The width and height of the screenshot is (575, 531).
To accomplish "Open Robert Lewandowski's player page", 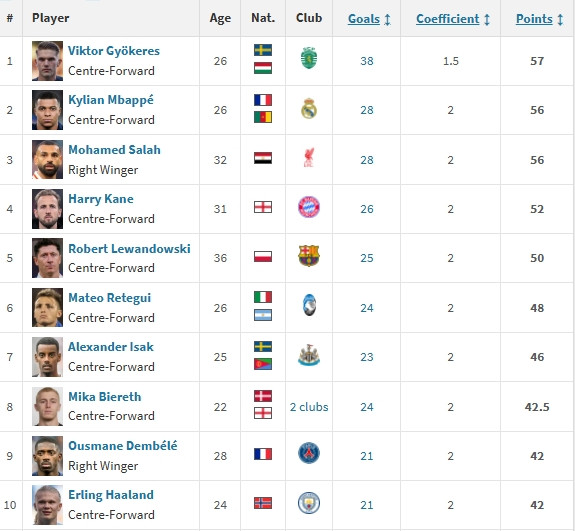I will pos(129,249).
